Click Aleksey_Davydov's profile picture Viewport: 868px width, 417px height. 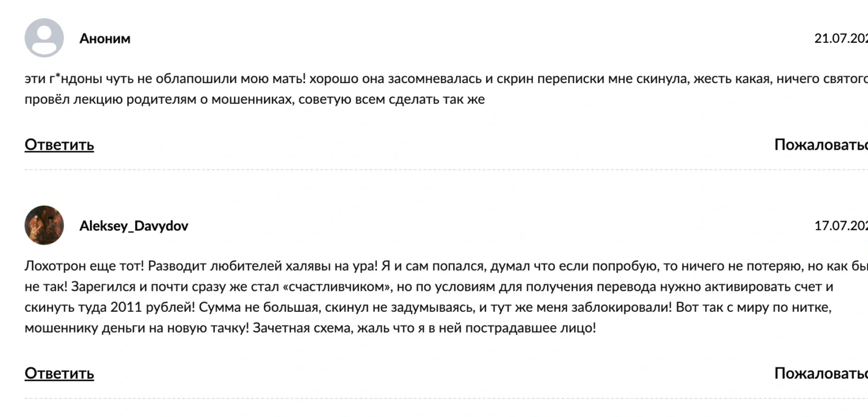[44, 225]
